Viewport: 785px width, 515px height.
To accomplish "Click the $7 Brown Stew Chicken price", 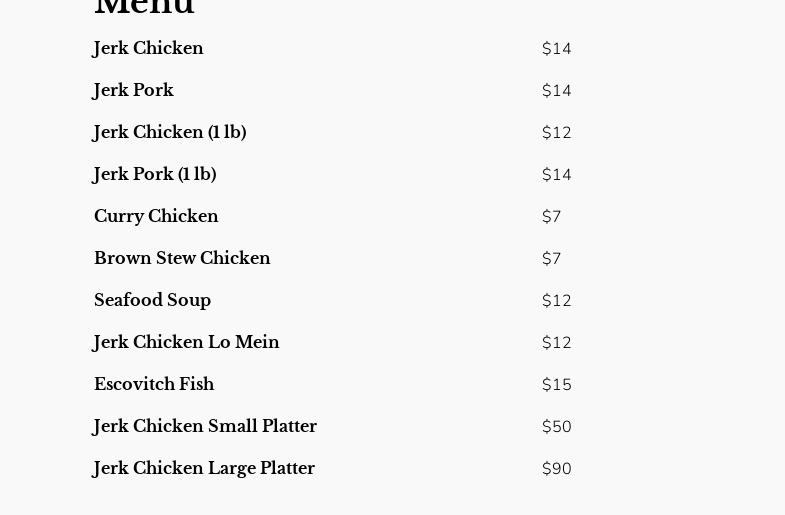I will pos(552,259).
